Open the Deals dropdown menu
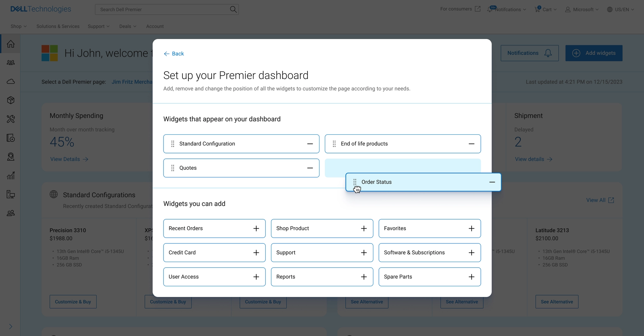Image resolution: width=644 pixels, height=336 pixels. tap(128, 26)
